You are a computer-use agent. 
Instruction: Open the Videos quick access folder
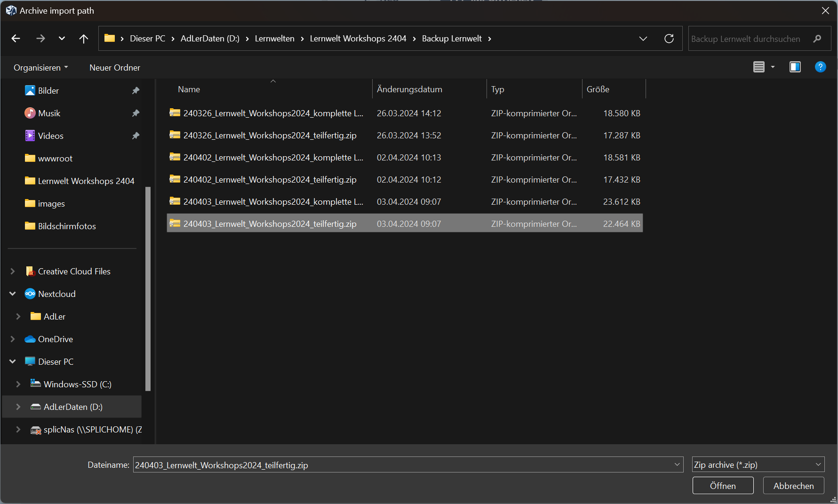50,136
